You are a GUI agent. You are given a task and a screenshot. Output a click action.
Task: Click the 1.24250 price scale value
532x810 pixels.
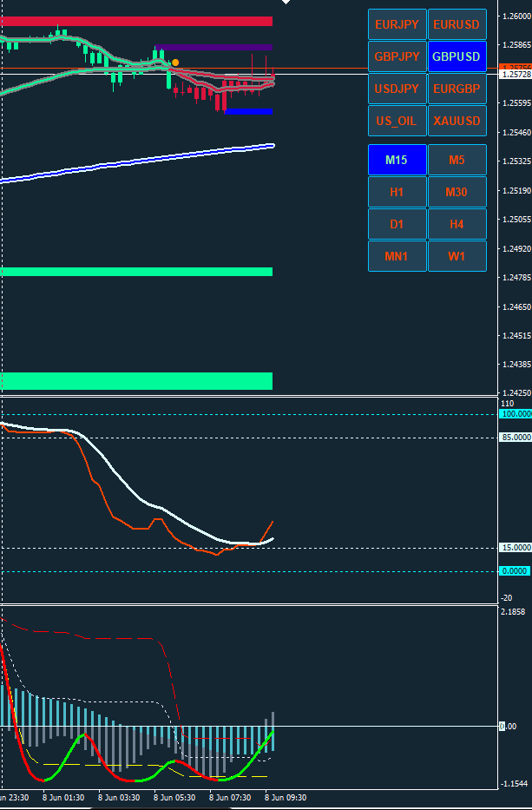(516, 393)
